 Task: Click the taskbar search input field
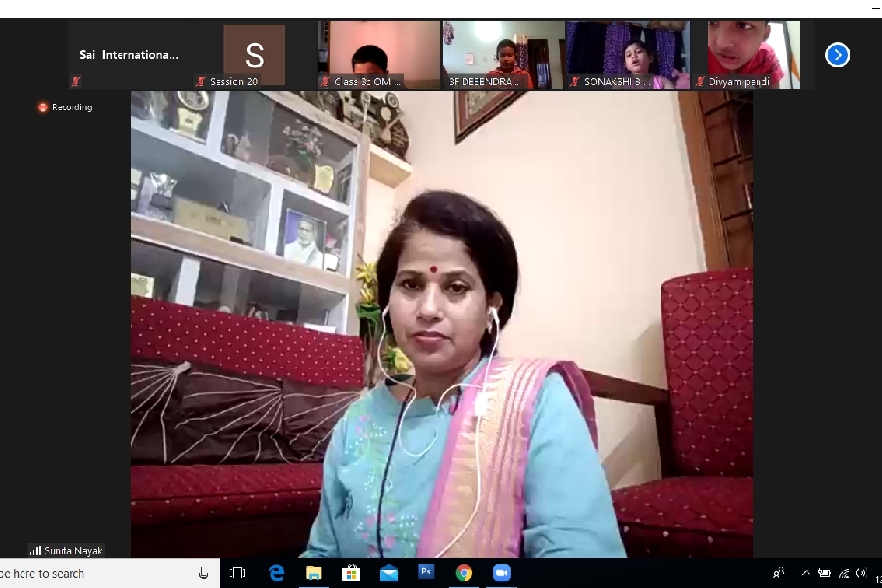point(88,573)
